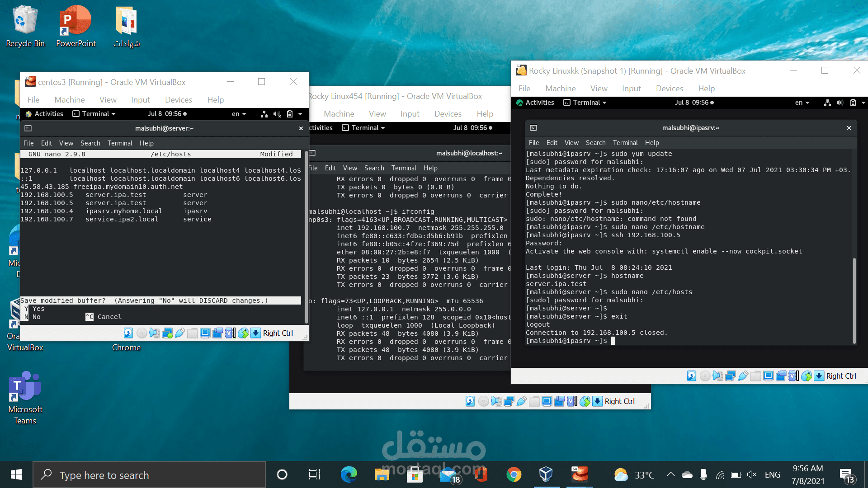Click mouse integration indicator in centos3 status bar

[243, 333]
